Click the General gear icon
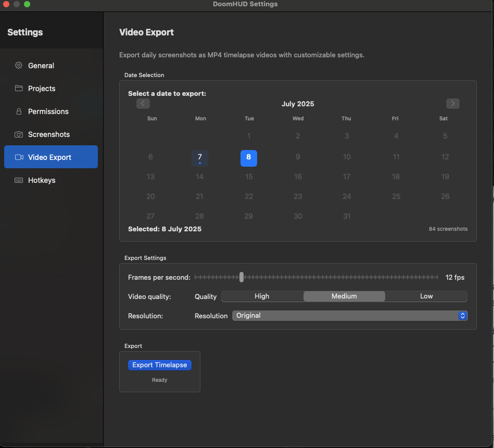Viewport: 494px width, 448px height. pyautogui.click(x=19, y=65)
